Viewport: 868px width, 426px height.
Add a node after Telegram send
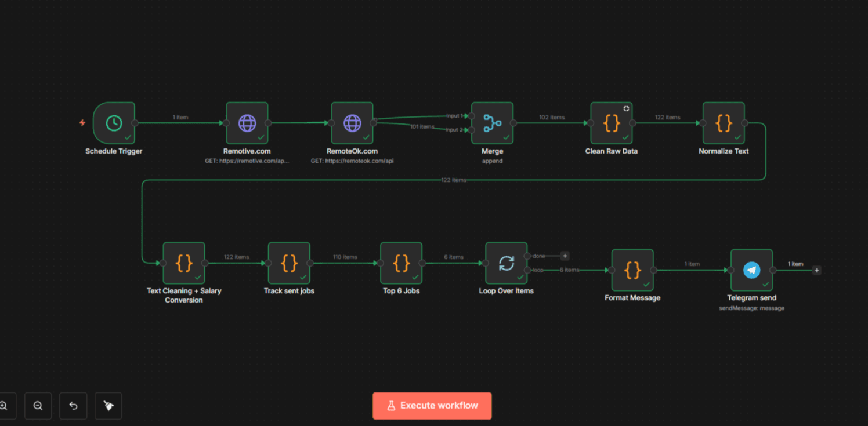click(816, 270)
